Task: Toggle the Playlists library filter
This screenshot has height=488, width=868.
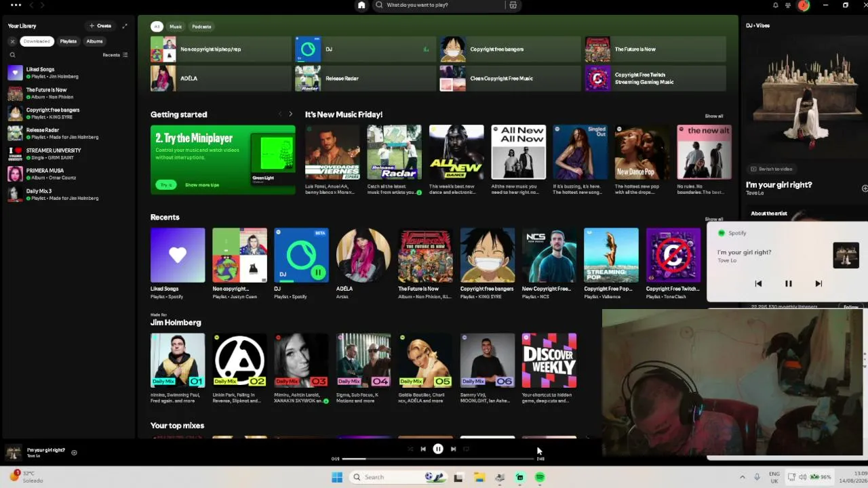Action: [68, 41]
